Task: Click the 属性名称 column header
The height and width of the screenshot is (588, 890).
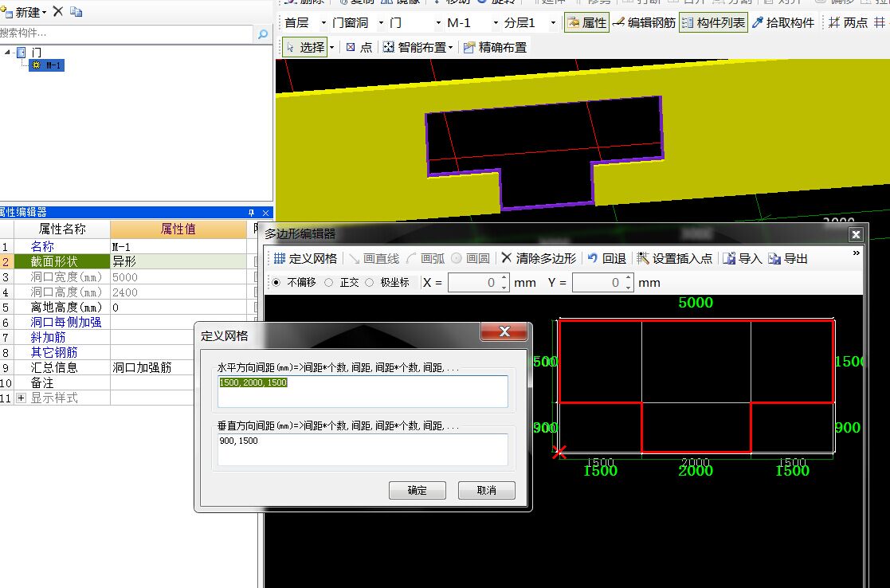Action: pyautogui.click(x=62, y=229)
